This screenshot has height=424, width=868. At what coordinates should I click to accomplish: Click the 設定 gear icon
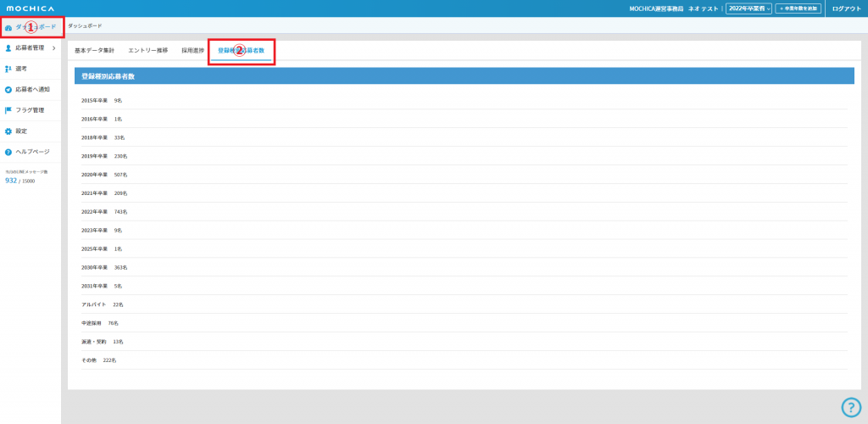pyautogui.click(x=8, y=131)
